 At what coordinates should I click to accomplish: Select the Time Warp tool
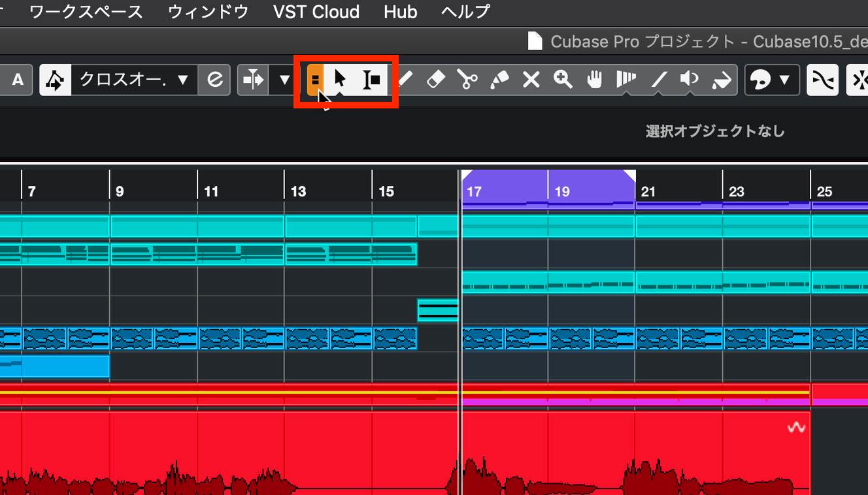626,80
